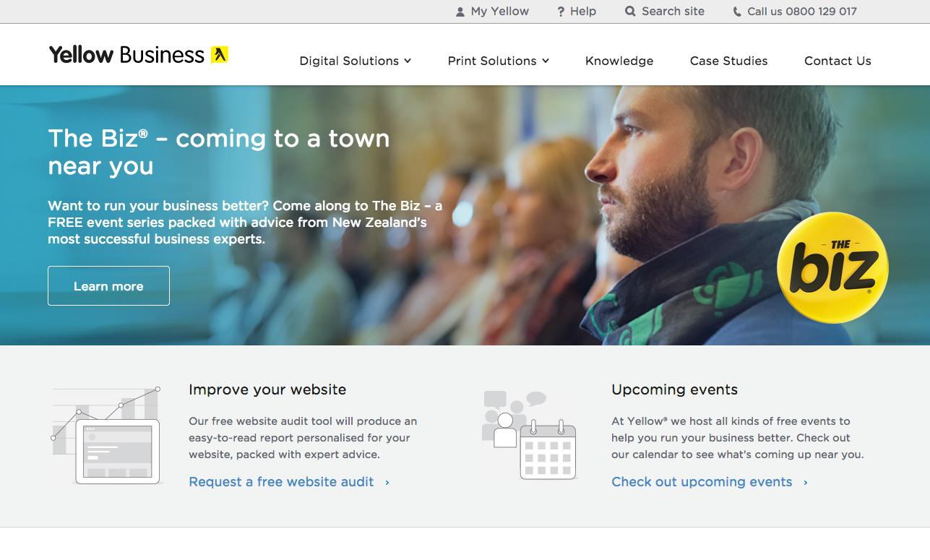Open the Knowledge menu item
930x560 pixels.
[619, 61]
